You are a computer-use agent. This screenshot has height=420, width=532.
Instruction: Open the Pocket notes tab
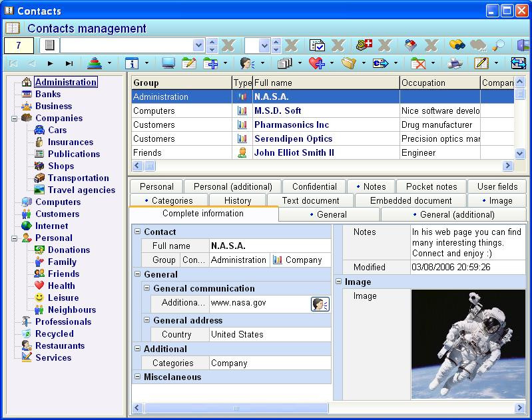point(431,186)
